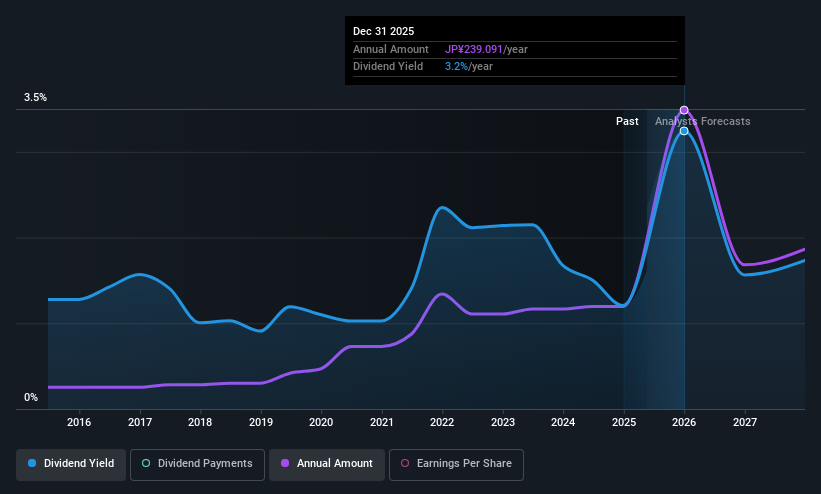Click the 3.5% y-axis label
This screenshot has height=494, width=821.
(x=36, y=97)
